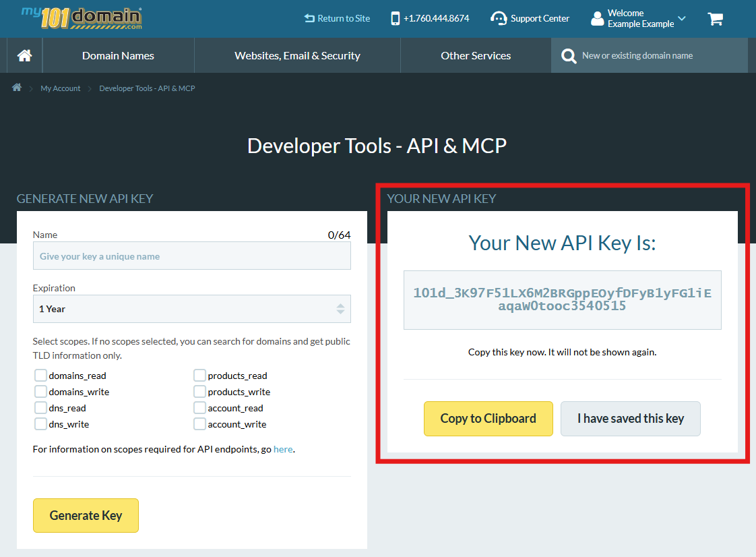This screenshot has width=756, height=557.
Task: Open Websites, Email & Security menu
Action: pyautogui.click(x=298, y=55)
